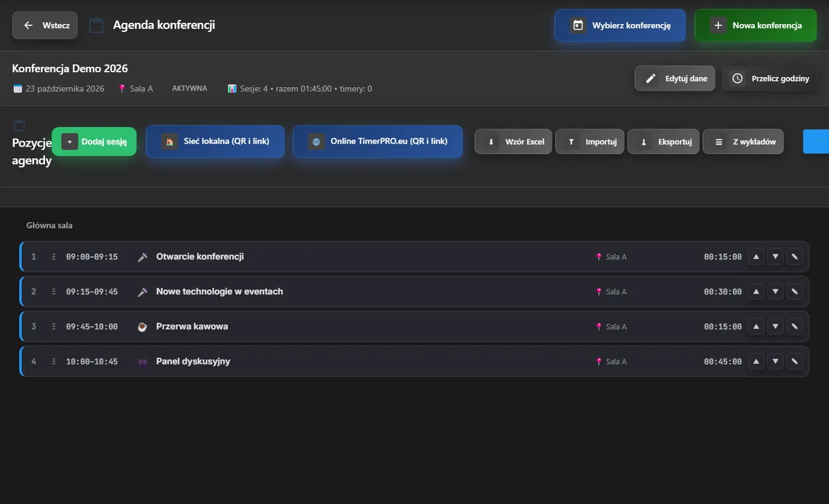The width and height of the screenshot is (829, 504).
Task: Go back with the Wstecz button
Action: tap(45, 25)
